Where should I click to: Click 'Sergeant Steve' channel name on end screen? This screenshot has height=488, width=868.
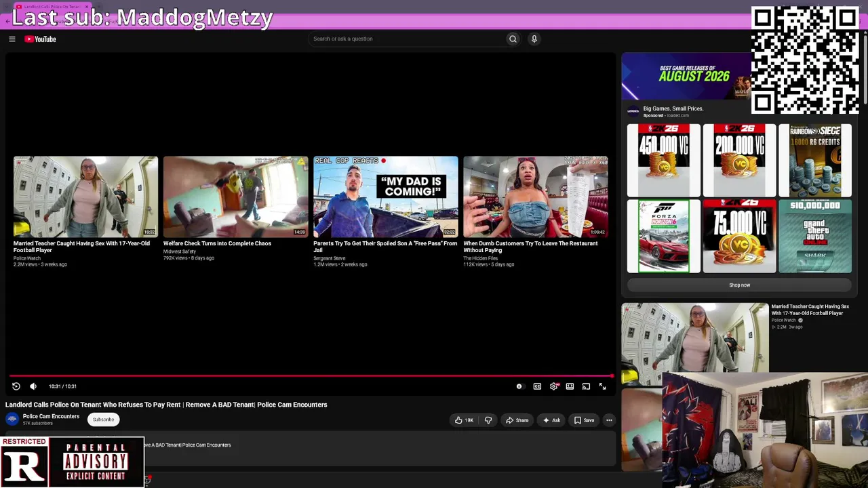coord(330,258)
